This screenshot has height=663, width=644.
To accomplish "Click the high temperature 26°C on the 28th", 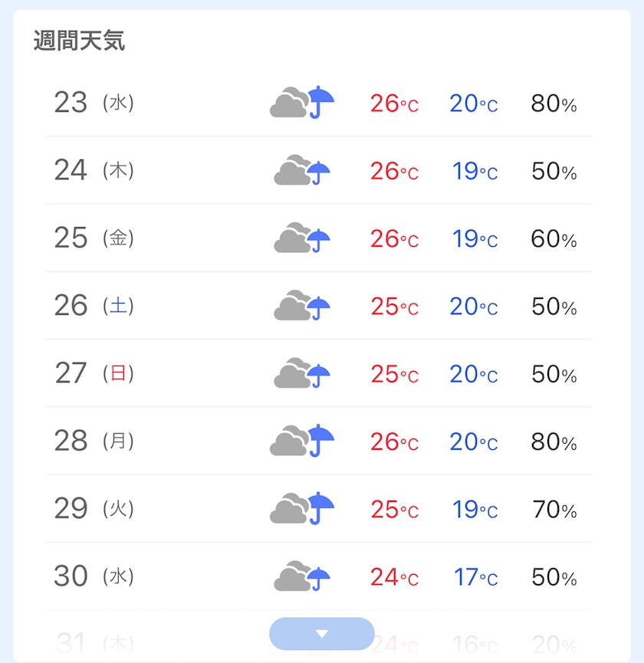I will pos(394,441).
